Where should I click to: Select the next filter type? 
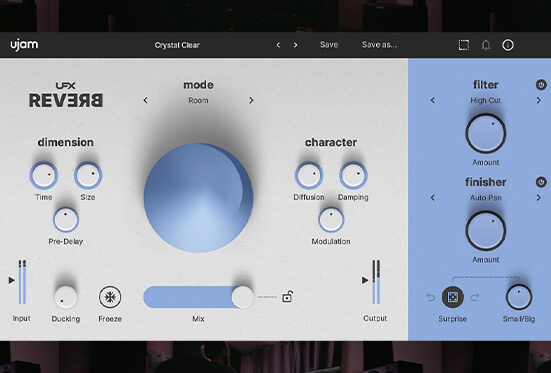[x=538, y=101]
